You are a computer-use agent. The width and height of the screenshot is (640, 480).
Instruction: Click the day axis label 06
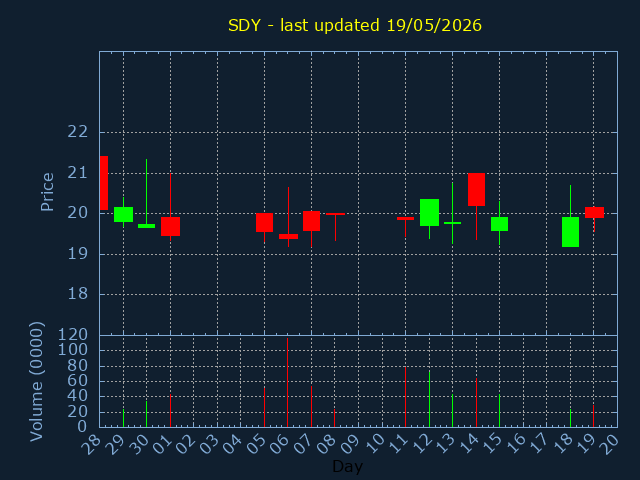pos(280,444)
